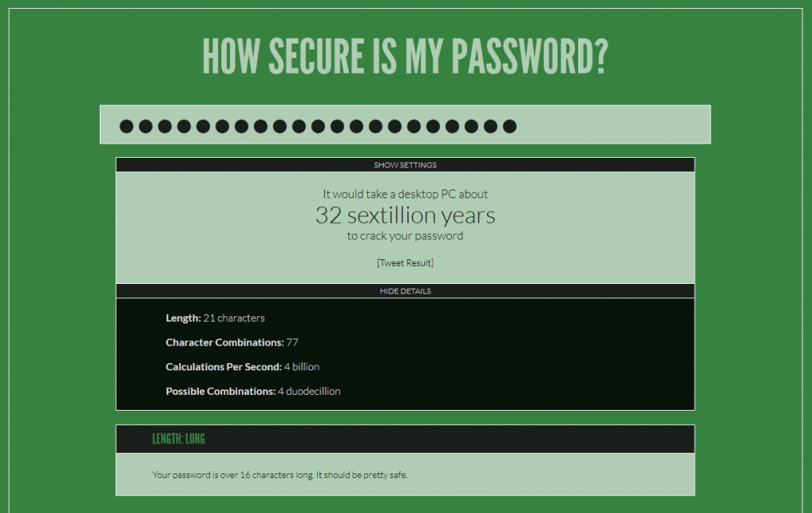Click the Character Combinations: 77 detail
The height and width of the screenshot is (513, 812).
pyautogui.click(x=232, y=343)
